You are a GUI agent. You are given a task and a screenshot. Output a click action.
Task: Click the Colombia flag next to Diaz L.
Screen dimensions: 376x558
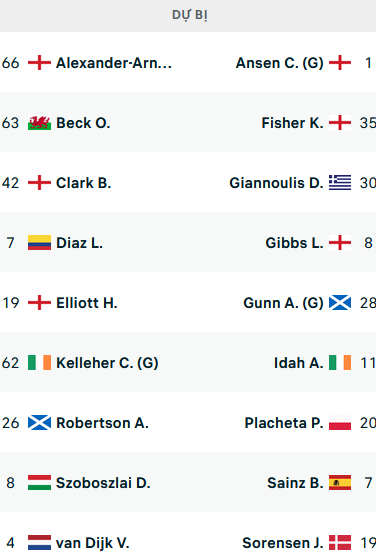[x=39, y=243]
